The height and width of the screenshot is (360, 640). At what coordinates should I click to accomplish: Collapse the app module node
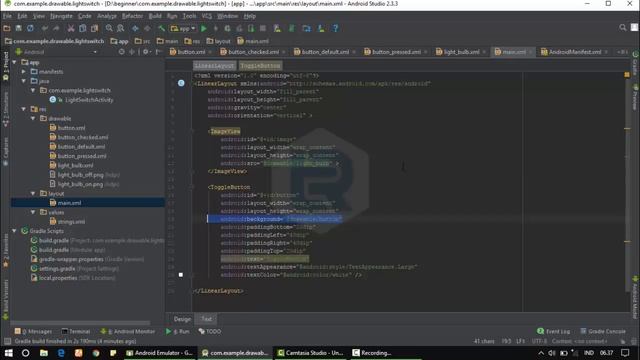click(x=15, y=62)
